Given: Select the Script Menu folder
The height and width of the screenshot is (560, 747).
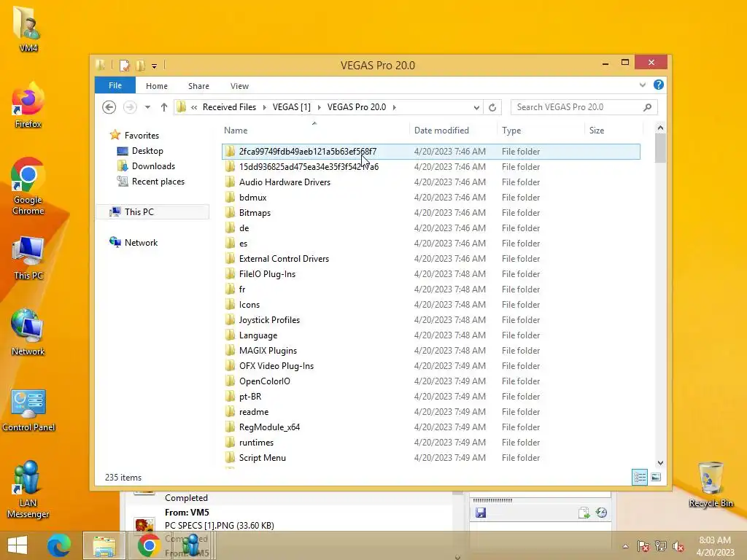Looking at the screenshot, I should [431, 458].
